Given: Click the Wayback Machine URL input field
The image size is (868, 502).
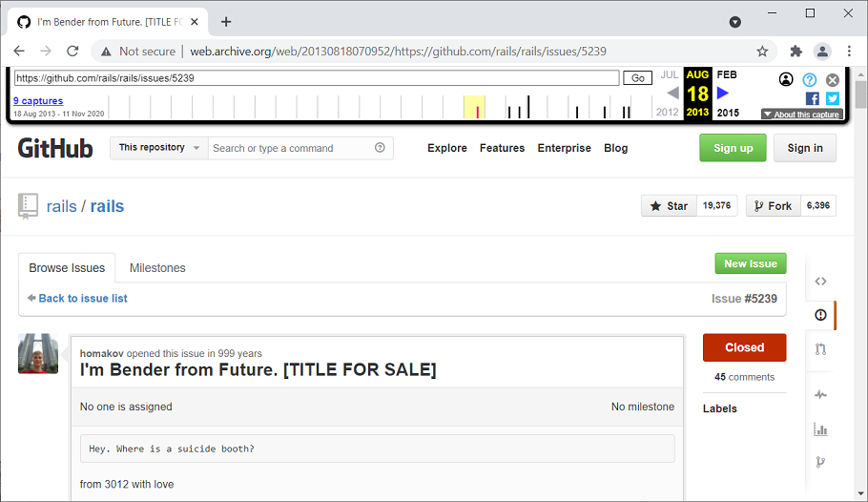Looking at the screenshot, I should (x=317, y=78).
